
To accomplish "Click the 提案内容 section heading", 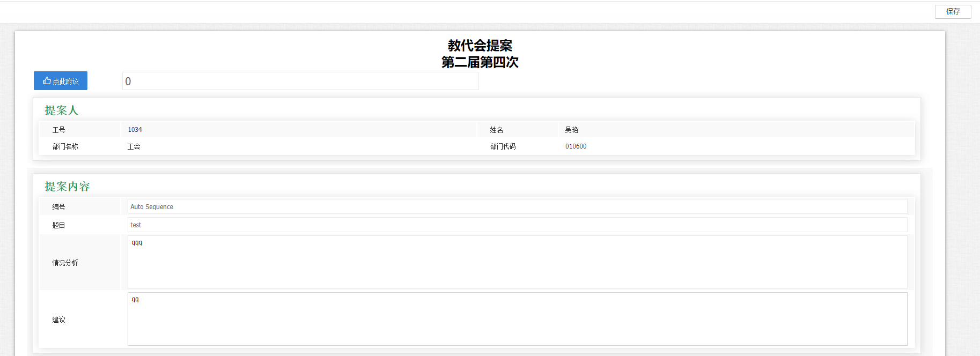I will 67,187.
